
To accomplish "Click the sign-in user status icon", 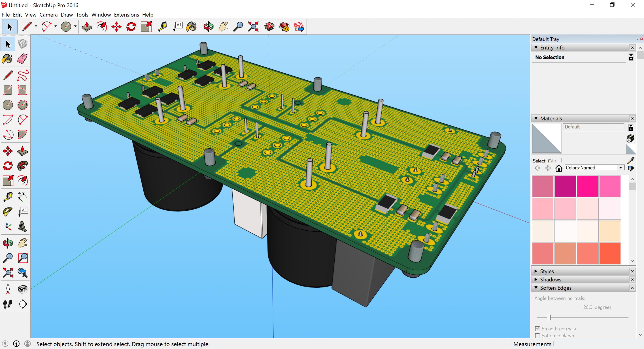I will click(28, 344).
